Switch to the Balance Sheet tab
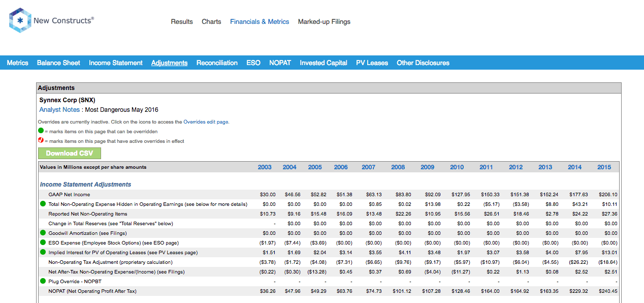The width and height of the screenshot is (644, 303). (58, 63)
